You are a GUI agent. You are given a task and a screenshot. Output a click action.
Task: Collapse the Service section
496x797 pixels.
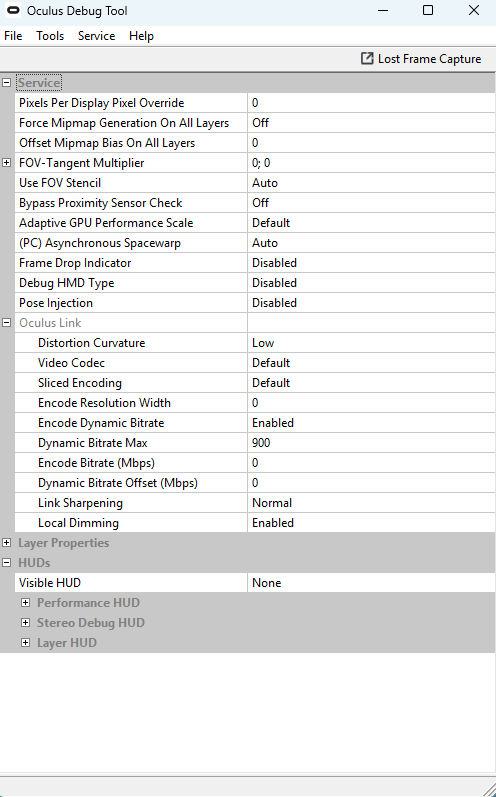point(7,82)
